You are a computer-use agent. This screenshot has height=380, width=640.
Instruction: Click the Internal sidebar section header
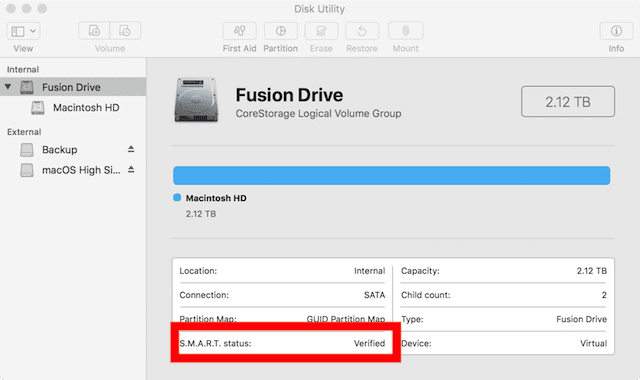pyautogui.click(x=23, y=69)
